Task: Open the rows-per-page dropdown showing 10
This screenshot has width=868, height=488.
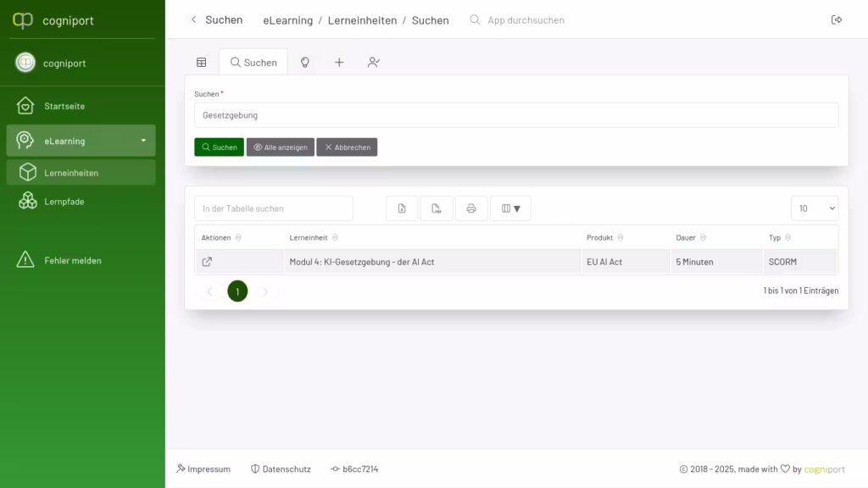Action: click(x=814, y=208)
